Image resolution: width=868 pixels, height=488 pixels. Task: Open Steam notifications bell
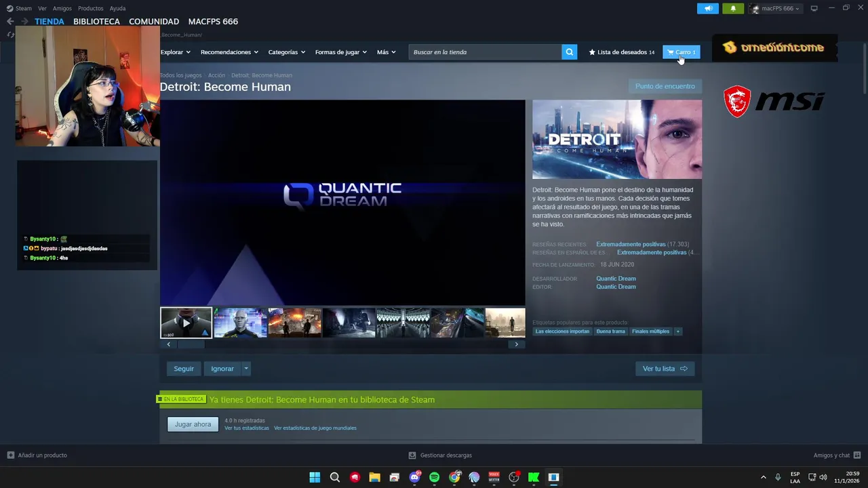[x=733, y=8]
